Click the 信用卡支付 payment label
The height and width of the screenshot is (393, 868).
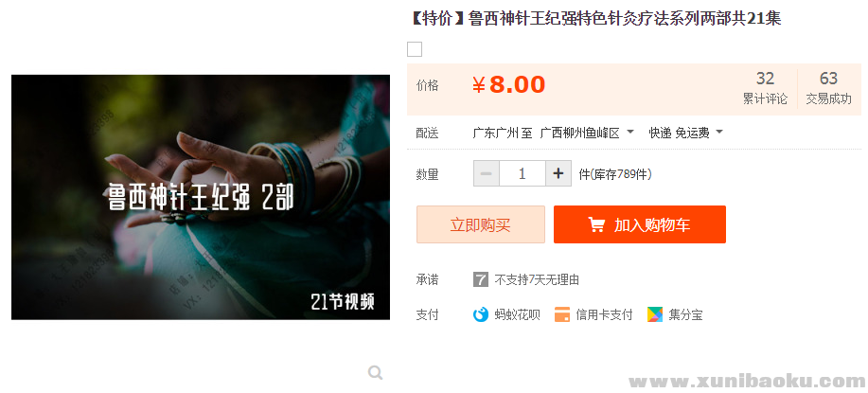604,315
